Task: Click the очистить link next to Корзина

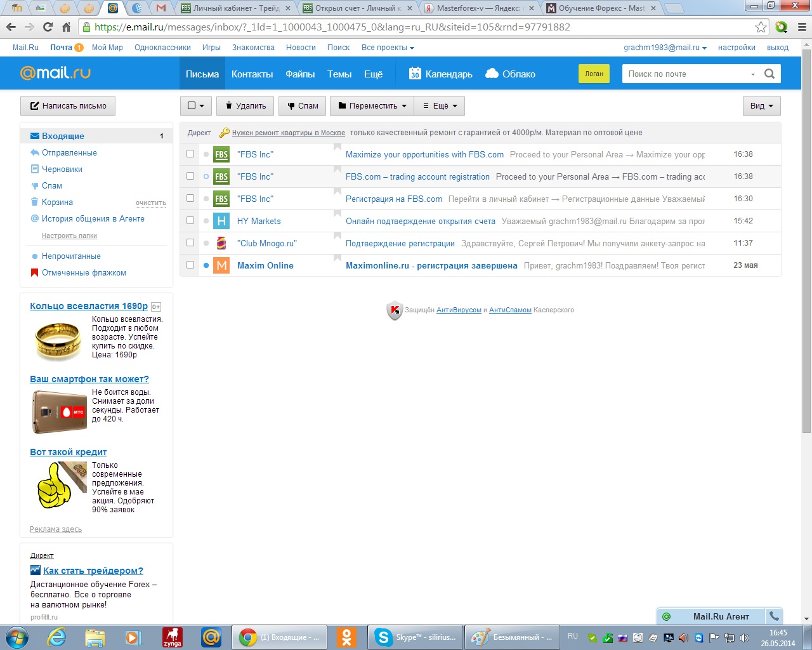Action: pyautogui.click(x=151, y=203)
